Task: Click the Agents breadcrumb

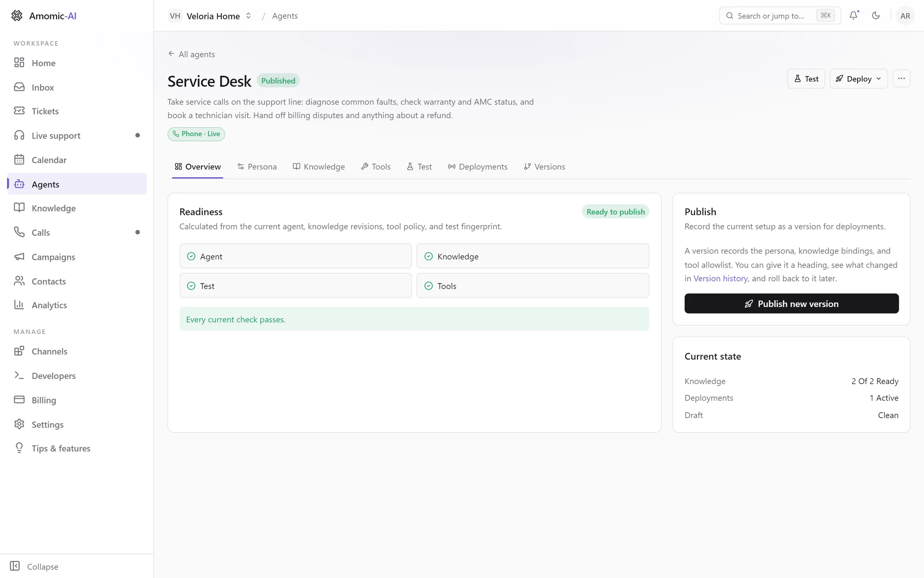Action: [x=285, y=16]
